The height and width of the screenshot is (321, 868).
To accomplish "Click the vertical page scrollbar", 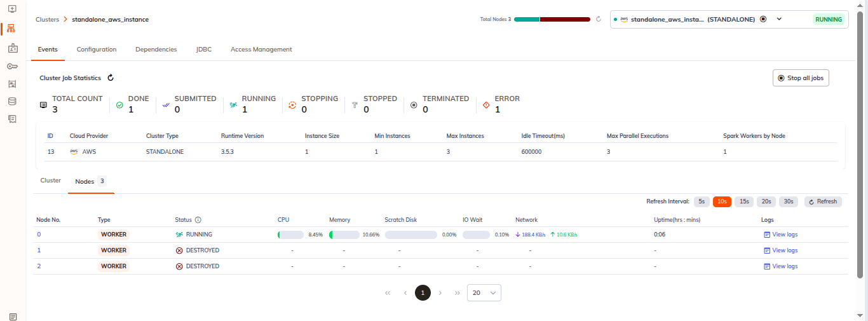I will pyautogui.click(x=860, y=145).
